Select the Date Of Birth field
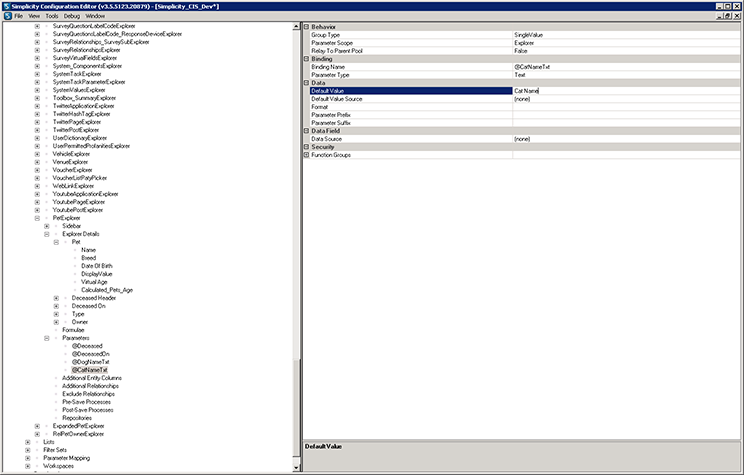This screenshot has height=475, width=744. click(97, 266)
